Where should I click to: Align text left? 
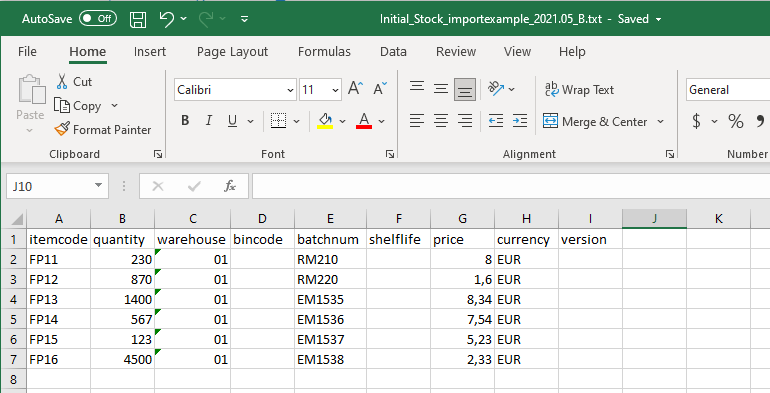click(417, 120)
